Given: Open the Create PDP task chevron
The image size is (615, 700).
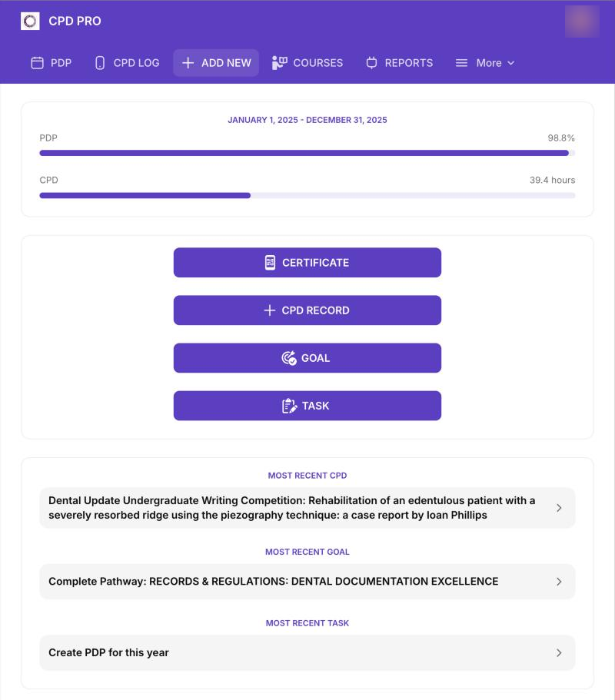Looking at the screenshot, I should coord(559,653).
